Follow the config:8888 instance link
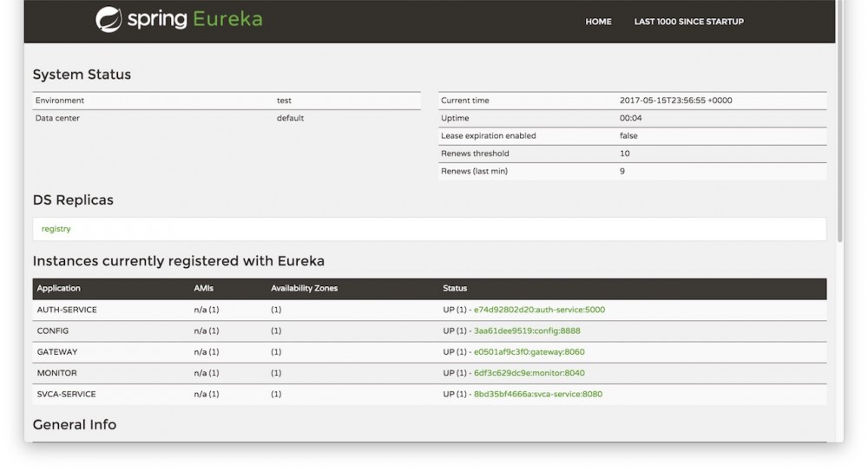The height and width of the screenshot is (471, 868). coord(527,330)
